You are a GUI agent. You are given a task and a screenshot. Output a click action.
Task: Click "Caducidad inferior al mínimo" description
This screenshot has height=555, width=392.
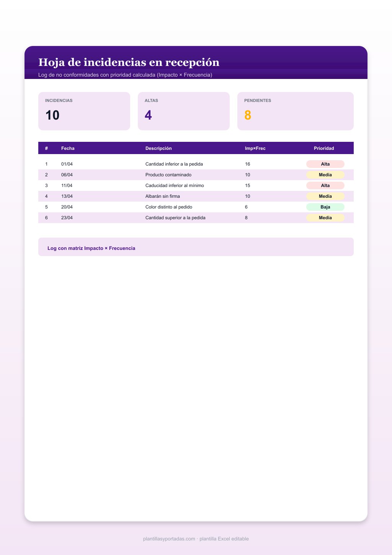[175, 186]
